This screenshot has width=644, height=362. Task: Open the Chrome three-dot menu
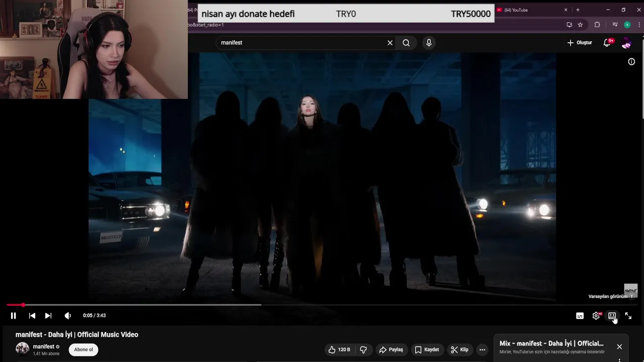[638, 25]
